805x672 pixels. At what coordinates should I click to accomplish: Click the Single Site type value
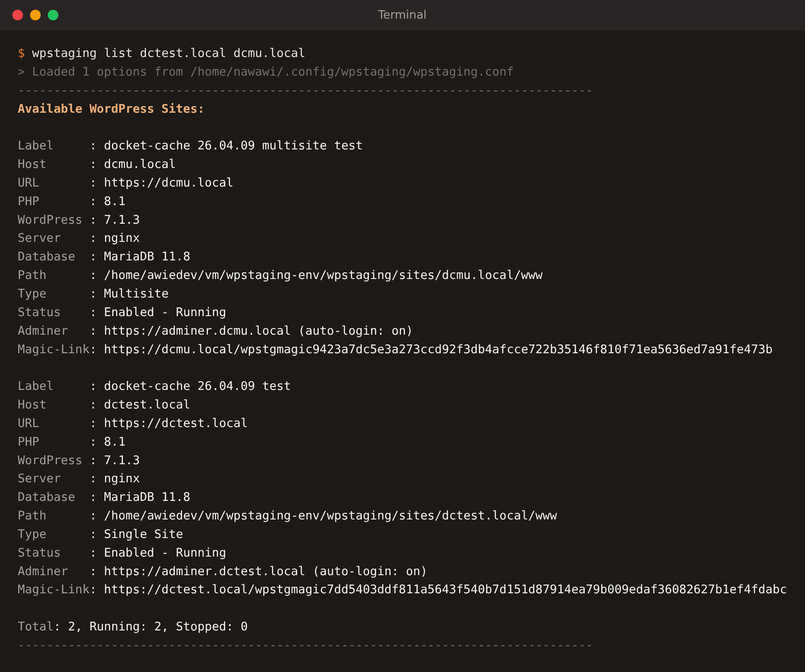(x=143, y=534)
